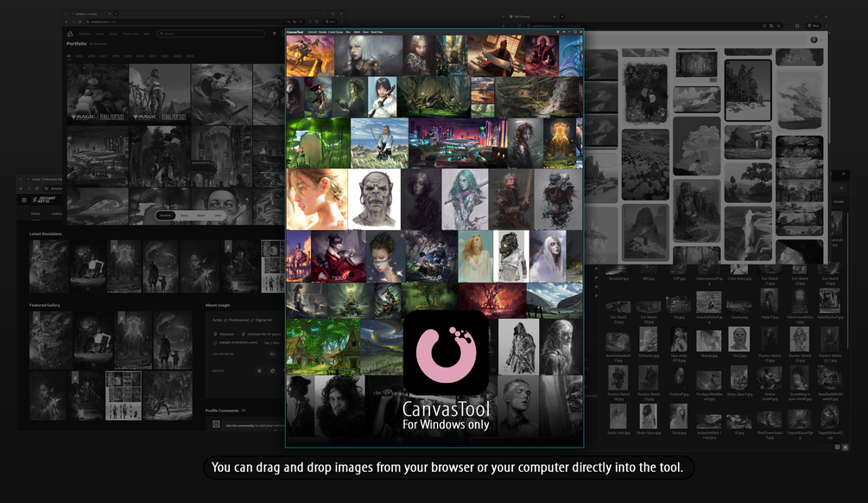Go back in the ArtStation browser
The image size is (868, 503).
pos(67,22)
